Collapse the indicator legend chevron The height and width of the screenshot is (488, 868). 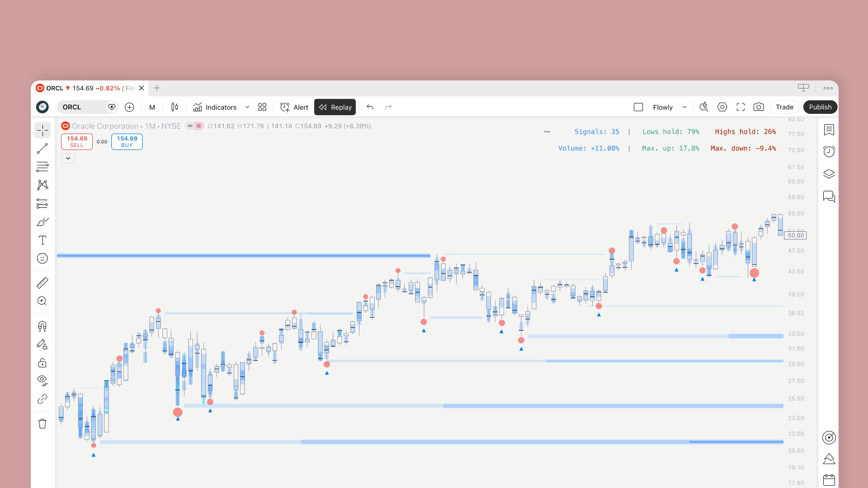click(x=68, y=158)
